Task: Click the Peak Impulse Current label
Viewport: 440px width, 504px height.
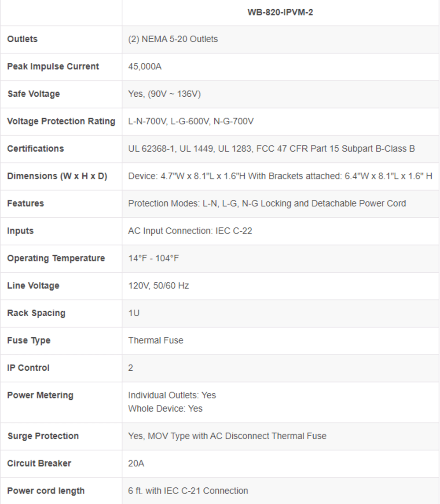Action: pos(53,66)
